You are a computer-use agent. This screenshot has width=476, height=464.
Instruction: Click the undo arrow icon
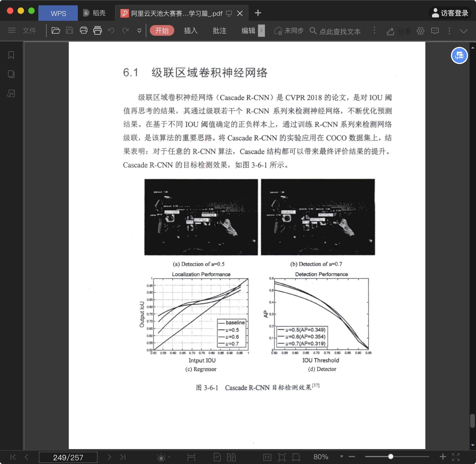click(111, 31)
